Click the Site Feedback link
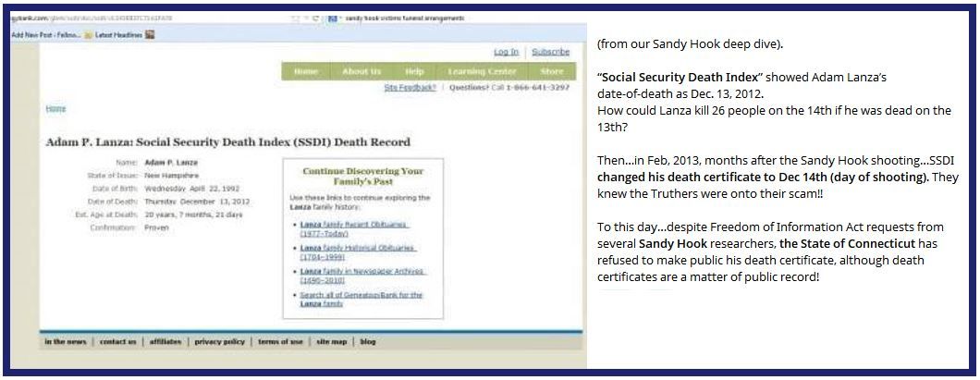 pyautogui.click(x=410, y=88)
